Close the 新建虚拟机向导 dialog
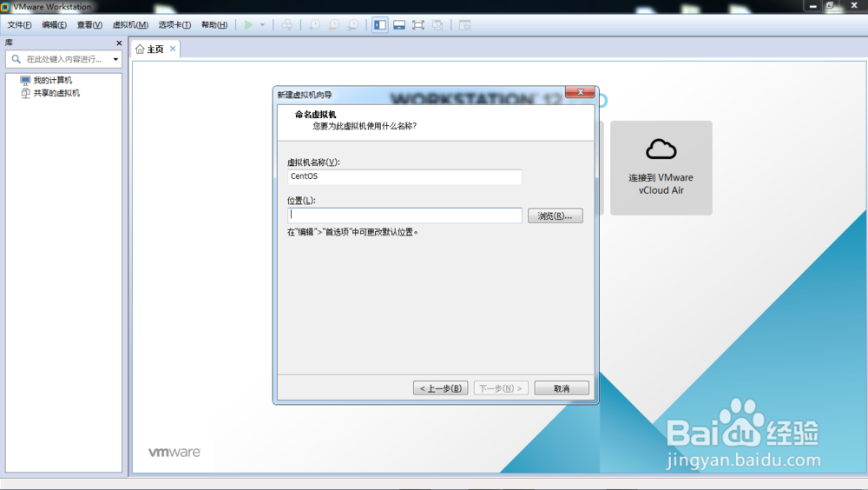Image resolution: width=868 pixels, height=490 pixels. click(580, 92)
